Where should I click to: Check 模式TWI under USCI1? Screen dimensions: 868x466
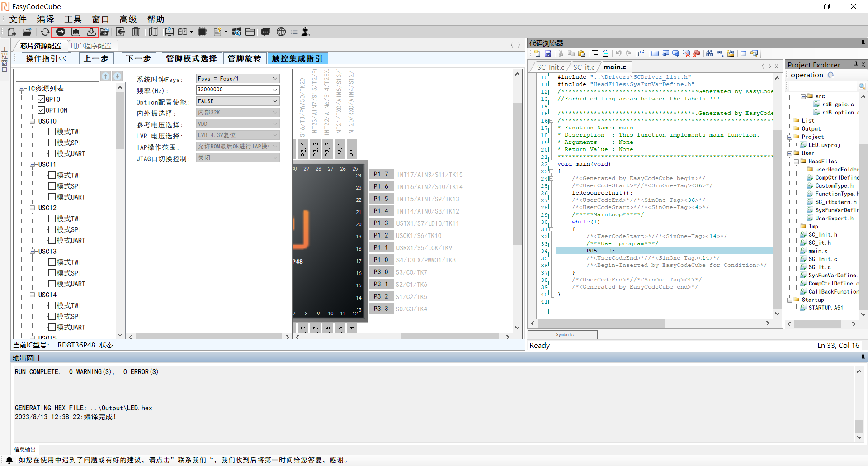[52, 175]
